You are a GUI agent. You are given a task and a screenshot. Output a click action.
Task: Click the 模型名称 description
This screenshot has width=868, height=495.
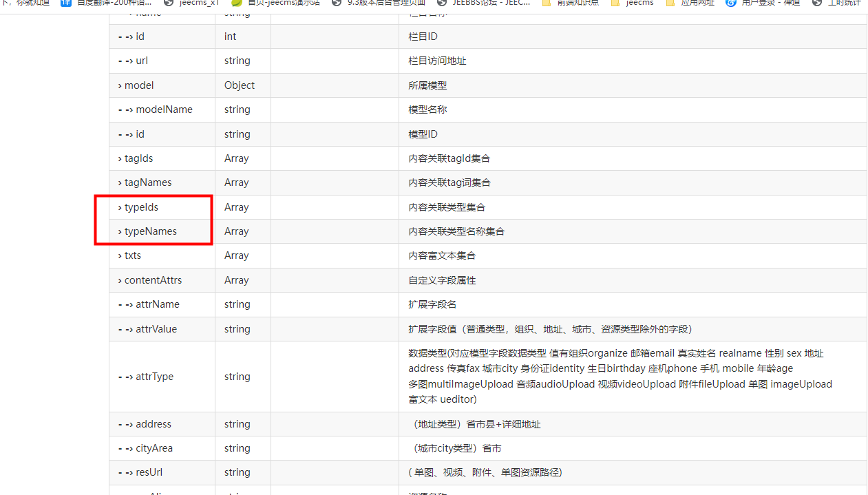(x=427, y=109)
